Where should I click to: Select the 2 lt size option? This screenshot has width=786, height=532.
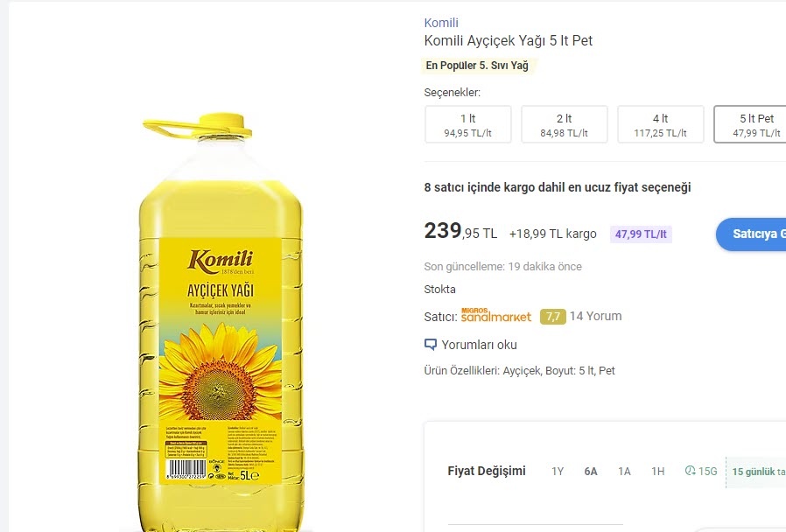coord(564,124)
